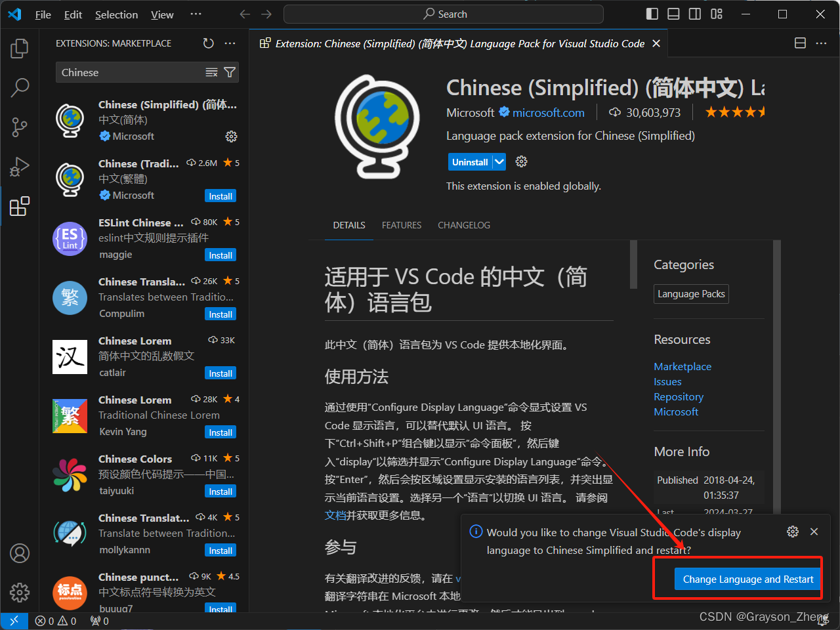The height and width of the screenshot is (630, 840).
Task: Install the ESLint Chinese extension
Action: (220, 255)
